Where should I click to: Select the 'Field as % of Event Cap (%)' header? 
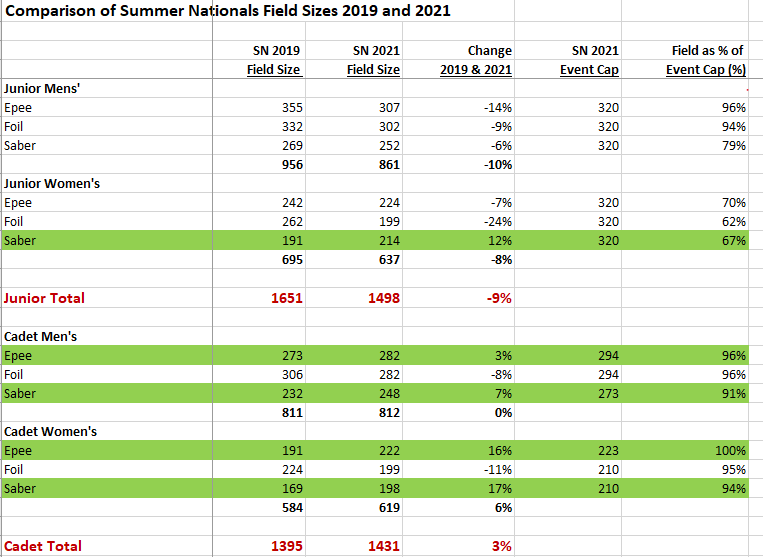coord(706,60)
